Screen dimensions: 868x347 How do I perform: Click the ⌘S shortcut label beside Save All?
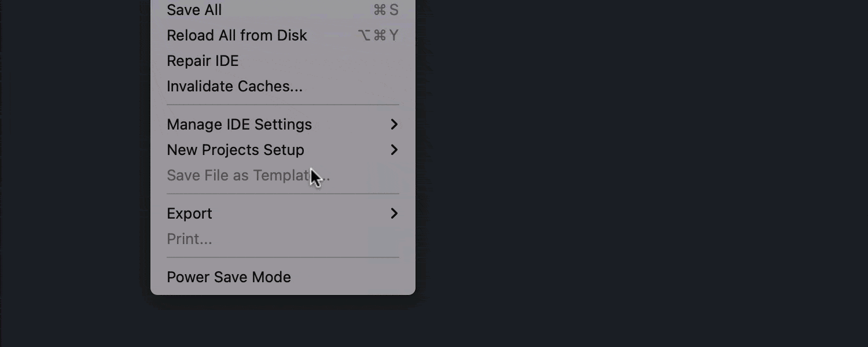[x=385, y=10]
